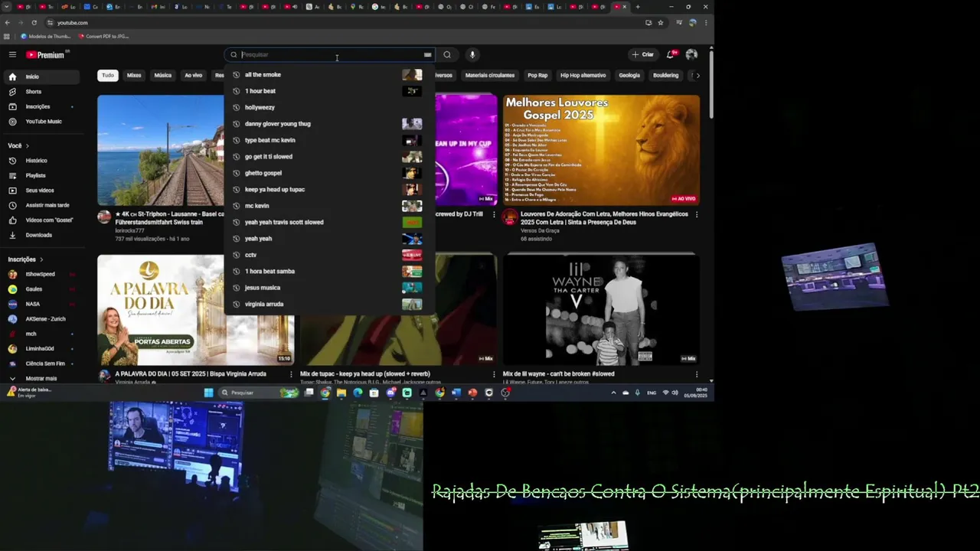Open Playlists in the sidebar
The width and height of the screenshot is (980, 551).
[x=41, y=175]
